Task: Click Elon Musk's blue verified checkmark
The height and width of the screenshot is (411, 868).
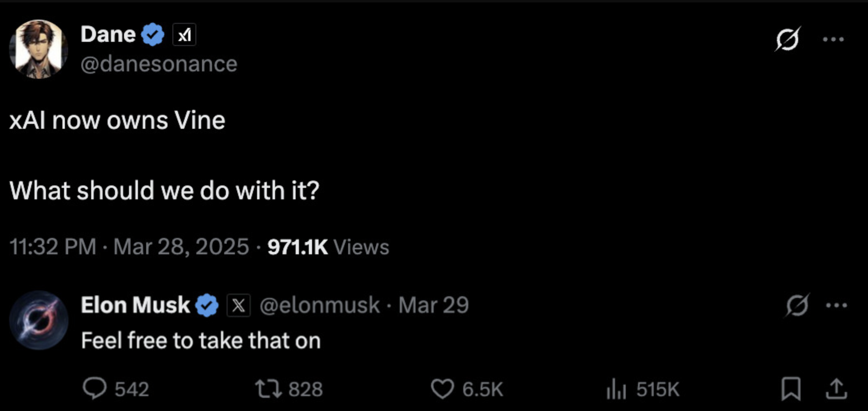Action: (x=207, y=305)
